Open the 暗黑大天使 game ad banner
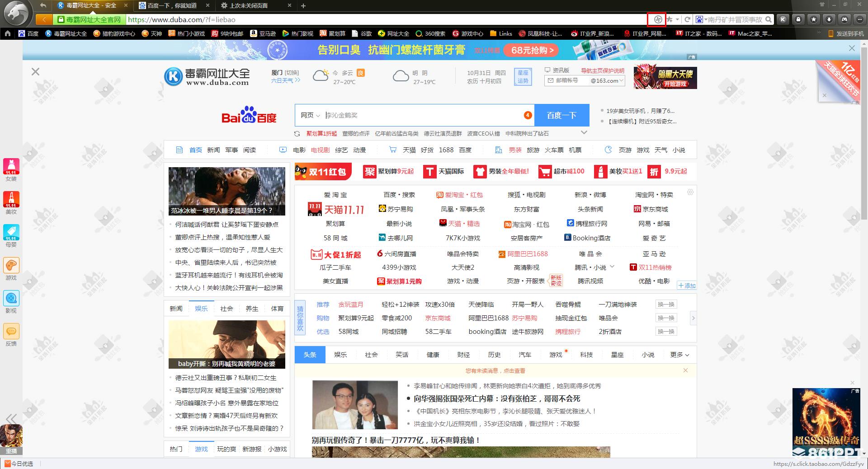Screen dimensions: 868x469 [x=665, y=77]
